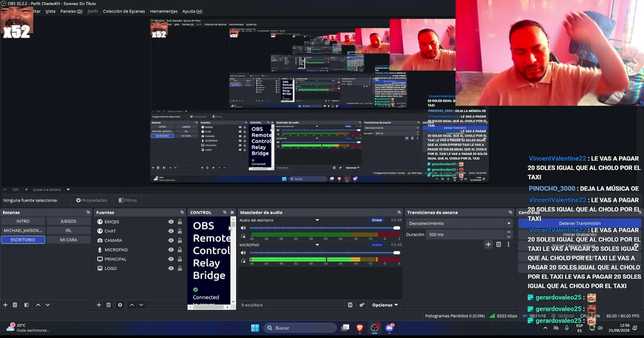The width and height of the screenshot is (644, 338).
Task: Open the Vista menu
Action: [50, 11]
